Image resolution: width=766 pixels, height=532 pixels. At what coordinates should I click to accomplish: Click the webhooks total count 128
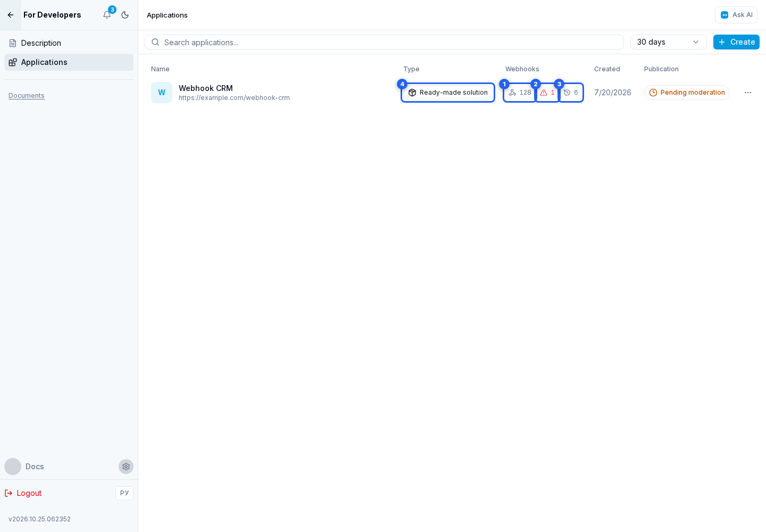520,93
